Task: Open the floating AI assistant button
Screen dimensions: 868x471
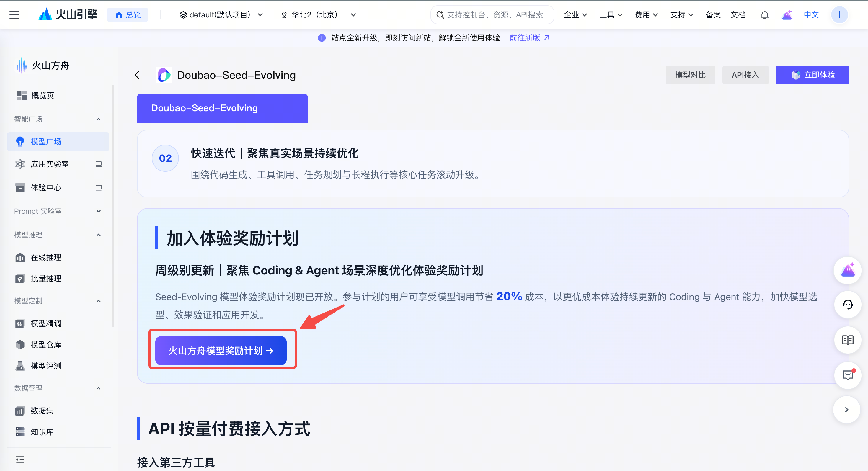Action: coord(847,270)
